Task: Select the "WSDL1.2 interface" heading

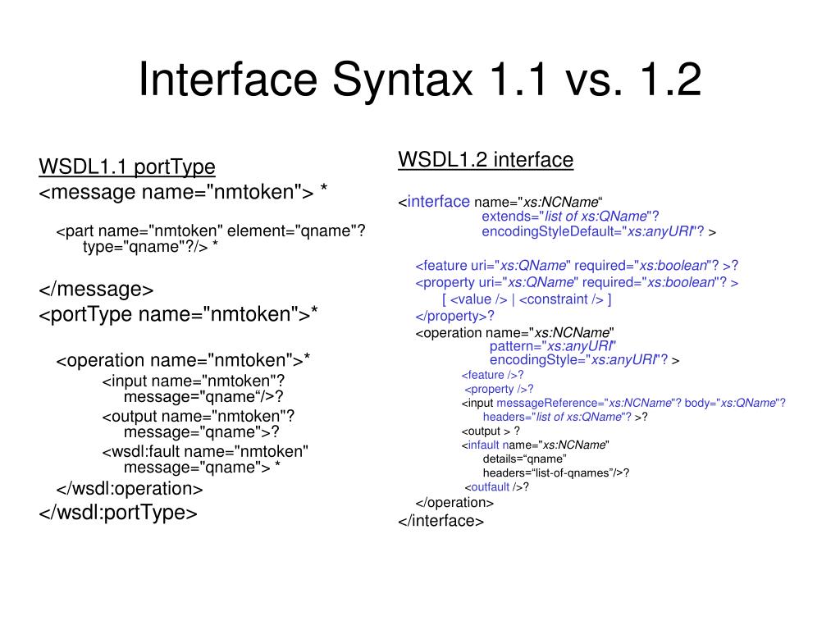Action: click(486, 160)
